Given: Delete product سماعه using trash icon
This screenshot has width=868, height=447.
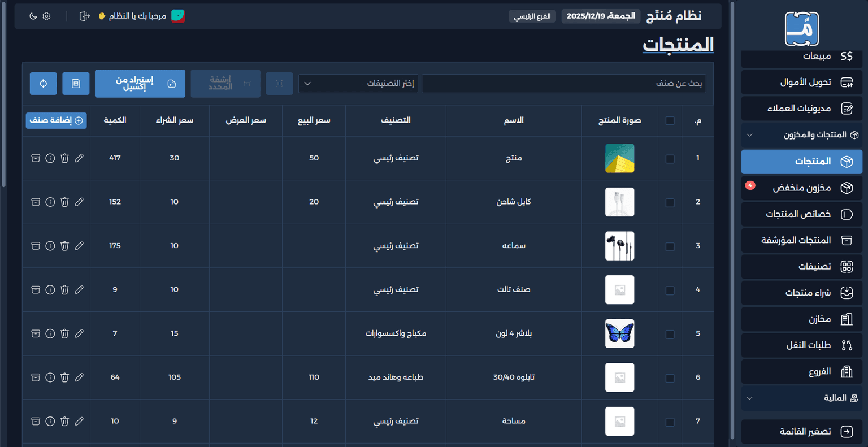Looking at the screenshot, I should click(64, 246).
